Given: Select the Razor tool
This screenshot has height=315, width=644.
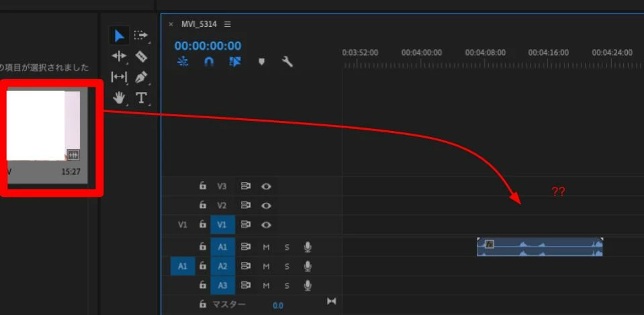Looking at the screenshot, I should [x=141, y=56].
